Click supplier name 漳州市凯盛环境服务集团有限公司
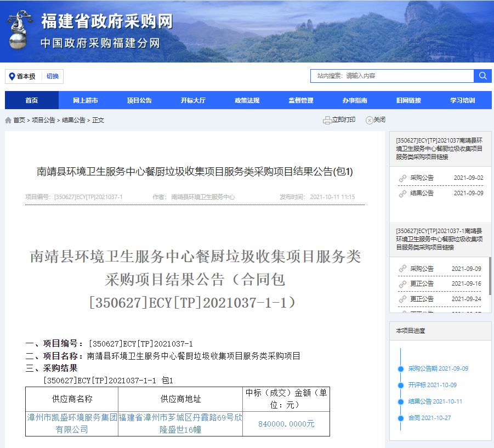This screenshot has height=448, width=494. (72, 424)
